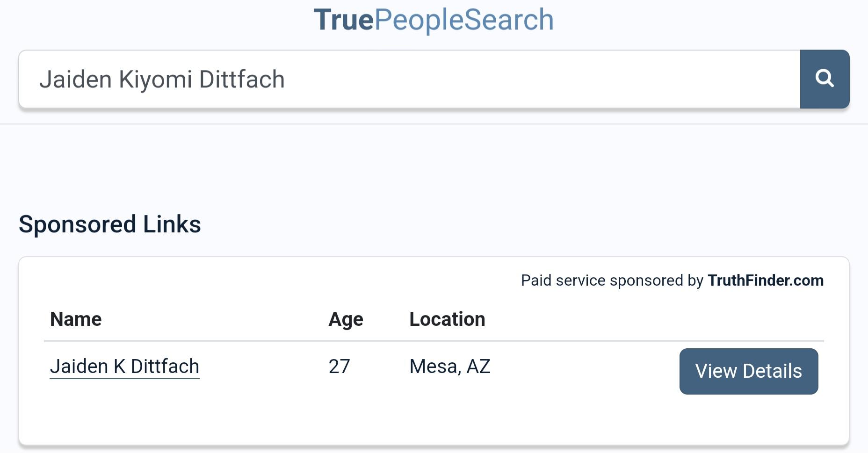Click the magnifying glass search icon
Screen dimensions: 868x453
pyautogui.click(x=825, y=79)
